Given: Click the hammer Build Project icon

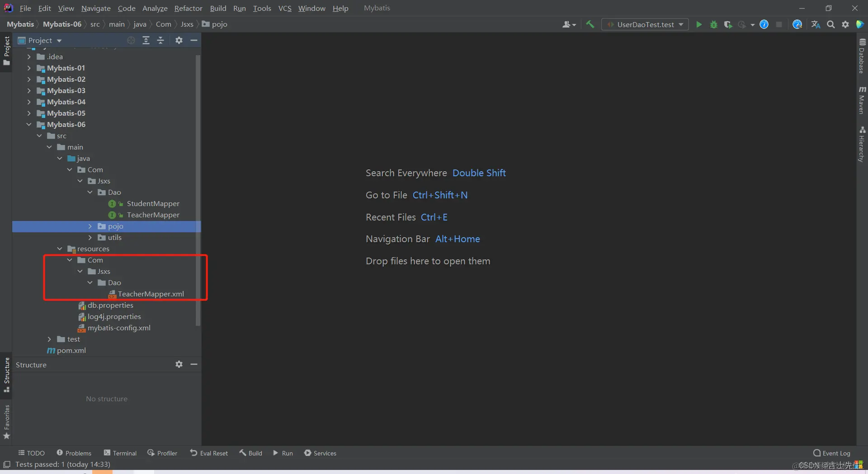Looking at the screenshot, I should click(590, 24).
